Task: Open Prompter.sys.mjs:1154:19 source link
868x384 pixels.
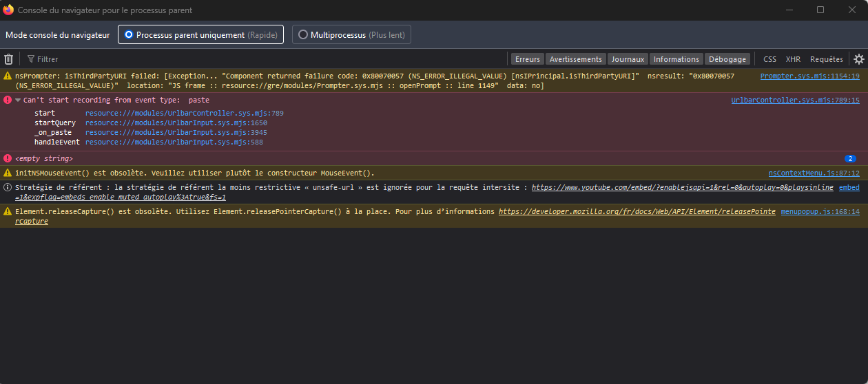Action: point(809,76)
